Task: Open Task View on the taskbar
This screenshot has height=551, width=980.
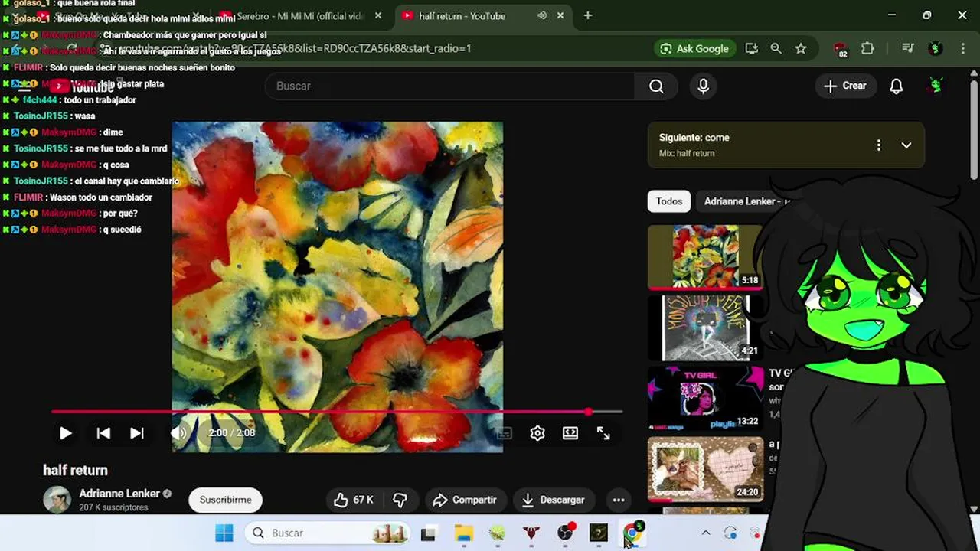Action: click(428, 533)
